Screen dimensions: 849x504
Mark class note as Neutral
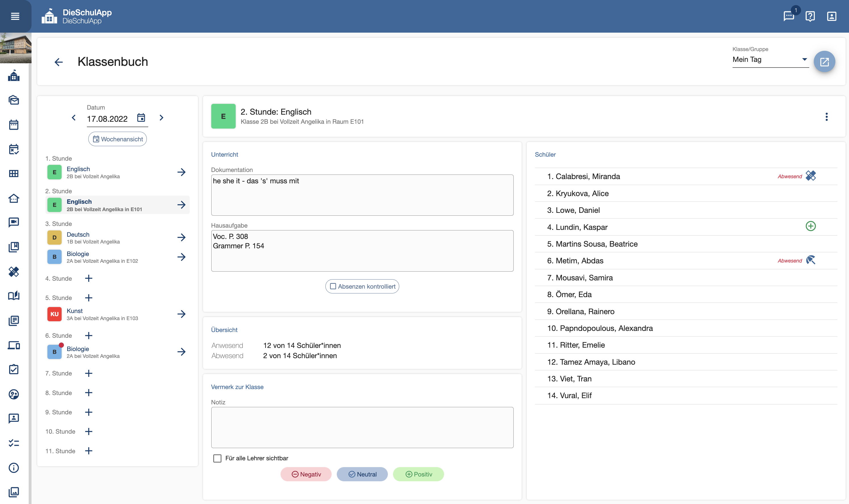tap(362, 474)
